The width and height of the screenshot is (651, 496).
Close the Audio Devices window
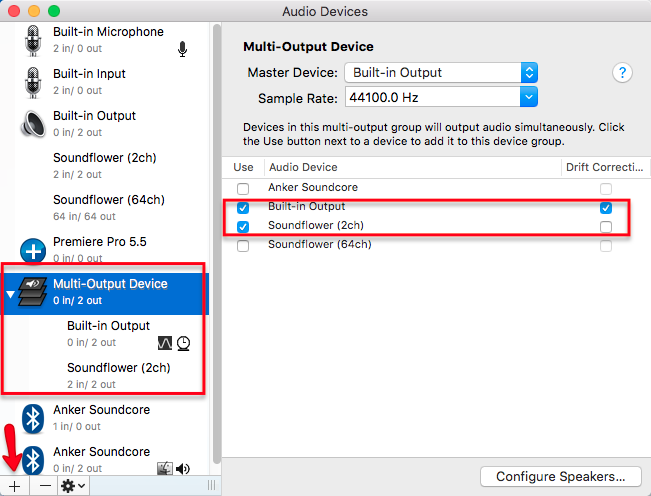[x=14, y=11]
